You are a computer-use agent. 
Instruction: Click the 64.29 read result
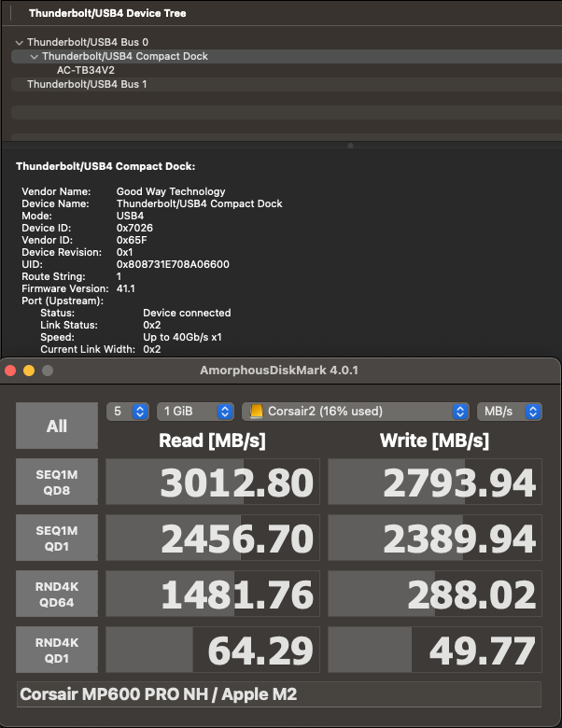point(213,650)
